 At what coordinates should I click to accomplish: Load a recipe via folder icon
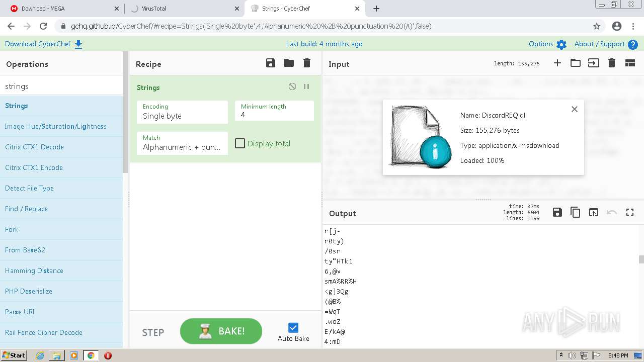coord(289,63)
